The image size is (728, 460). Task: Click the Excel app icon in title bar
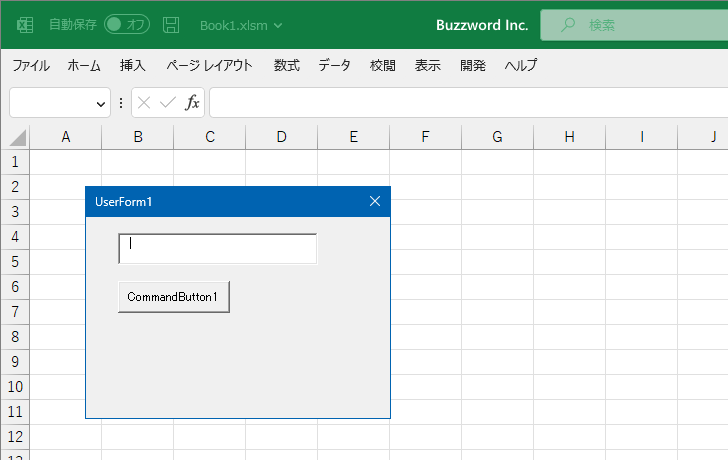[x=25, y=25]
